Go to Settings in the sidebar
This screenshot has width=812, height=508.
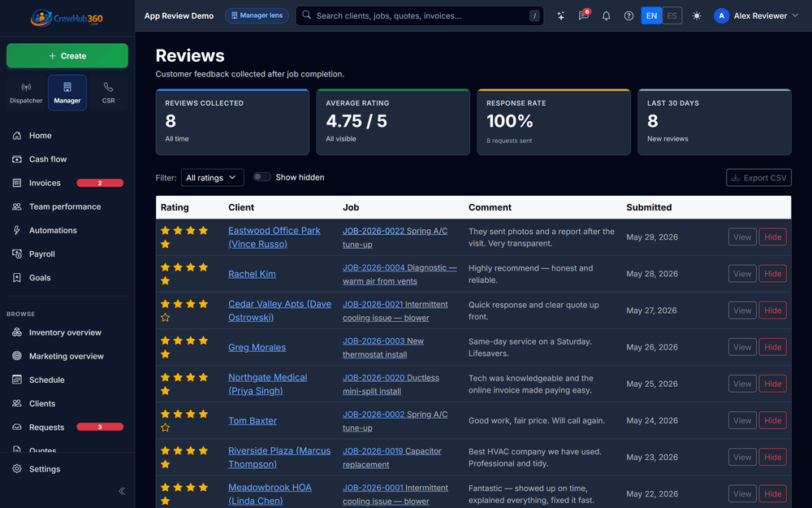point(67,469)
